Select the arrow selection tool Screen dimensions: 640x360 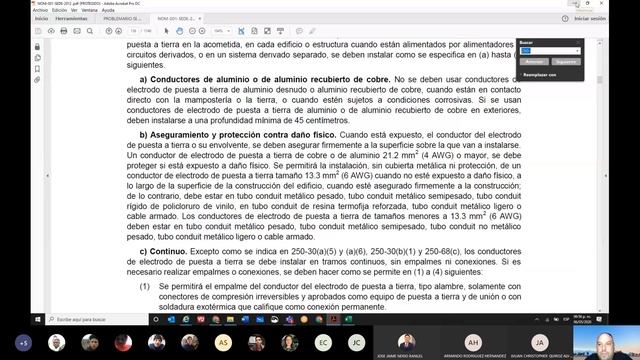[166, 31]
